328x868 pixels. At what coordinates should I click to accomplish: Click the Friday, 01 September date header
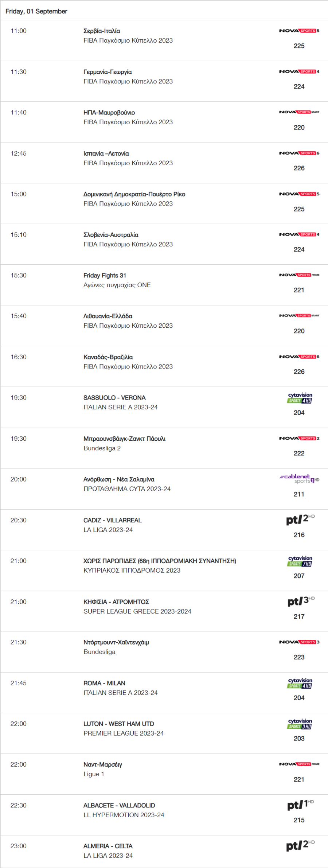(x=36, y=11)
